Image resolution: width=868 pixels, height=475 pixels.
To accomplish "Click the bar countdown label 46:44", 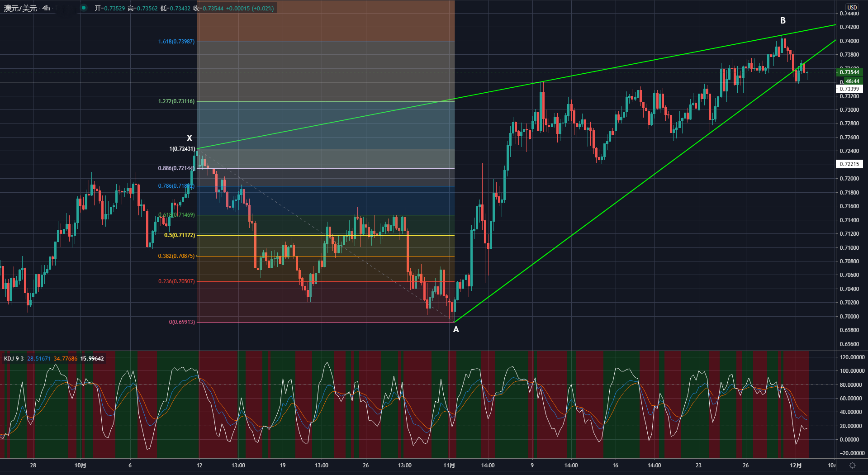I will (853, 81).
